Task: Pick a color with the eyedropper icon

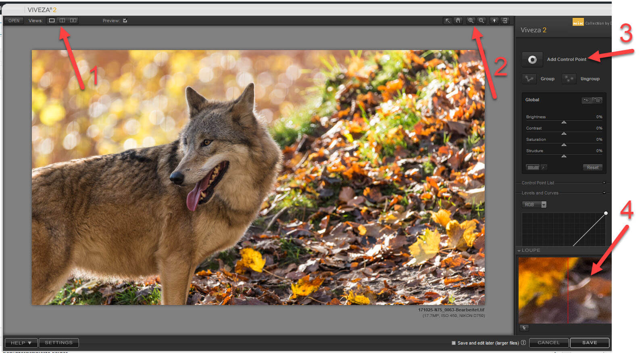Action: 544,167
